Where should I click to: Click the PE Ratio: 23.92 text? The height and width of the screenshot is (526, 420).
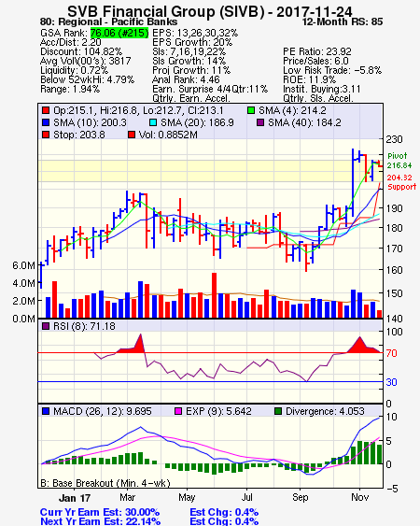317,51
